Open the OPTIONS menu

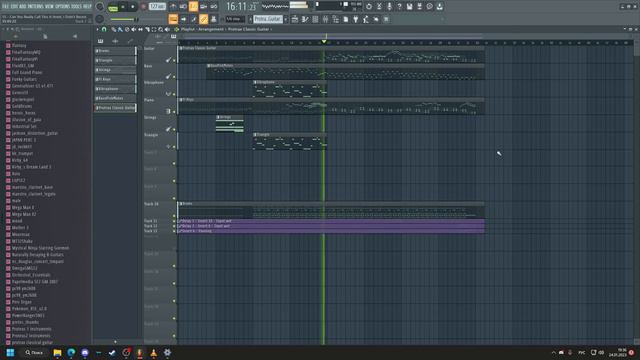click(x=64, y=6)
